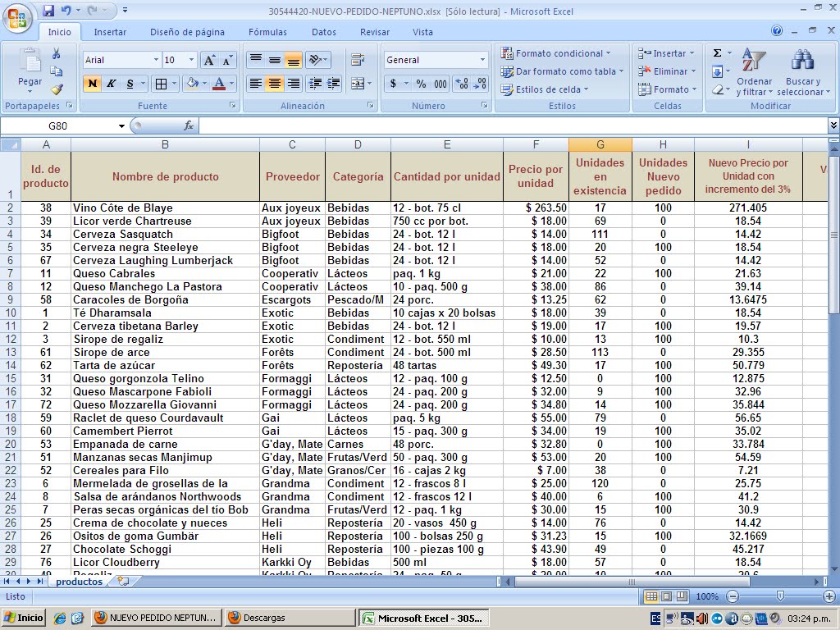
Task: Toggle bold N formatting
Action: point(92,84)
